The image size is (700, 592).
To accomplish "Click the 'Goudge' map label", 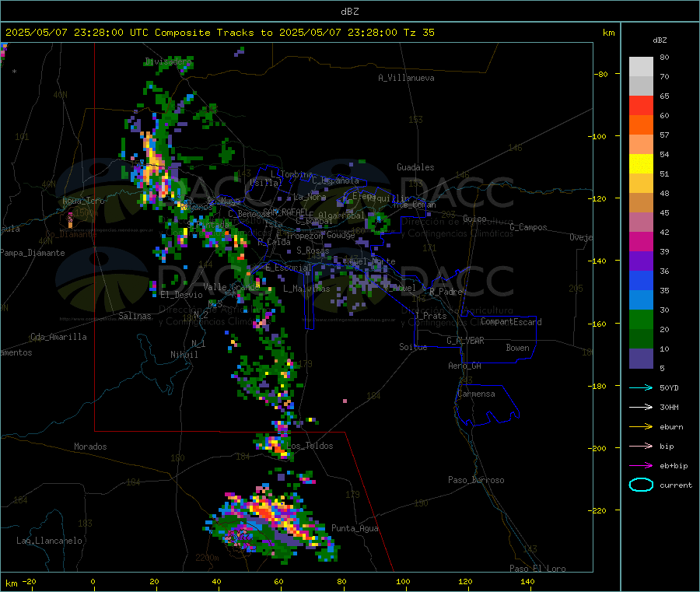I will [x=341, y=235].
